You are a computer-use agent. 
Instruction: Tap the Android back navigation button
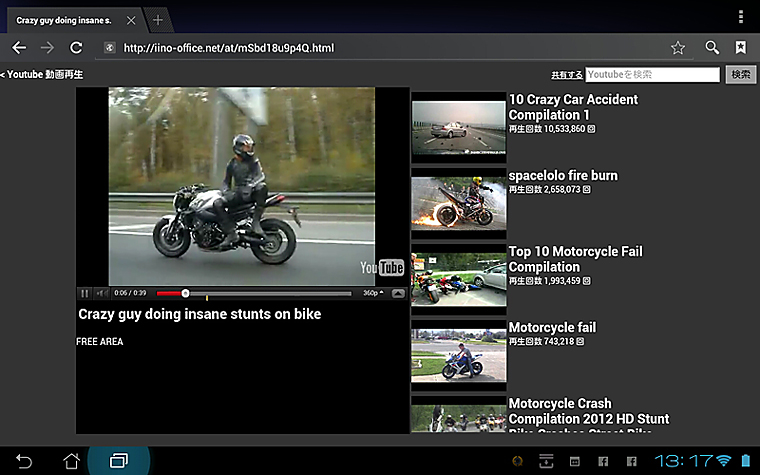[x=23, y=460]
